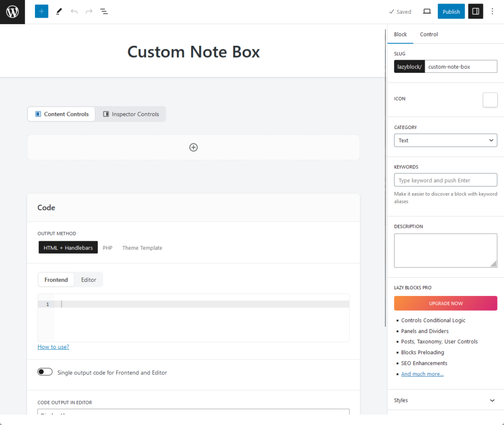Publish the Custom Note Box block
Viewport: 504px width, 425px height.
point(451,12)
